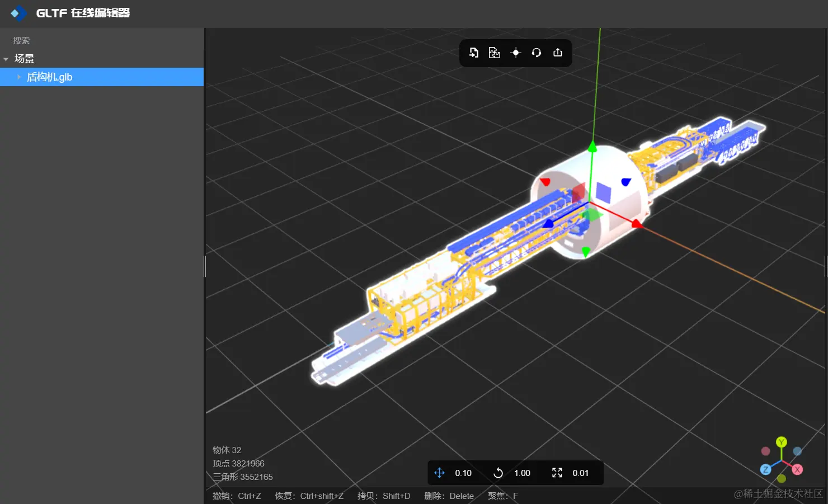This screenshot has height=504, width=828.
Task: Grab the green arrowhead atop the transform gizmo
Action: [x=592, y=147]
